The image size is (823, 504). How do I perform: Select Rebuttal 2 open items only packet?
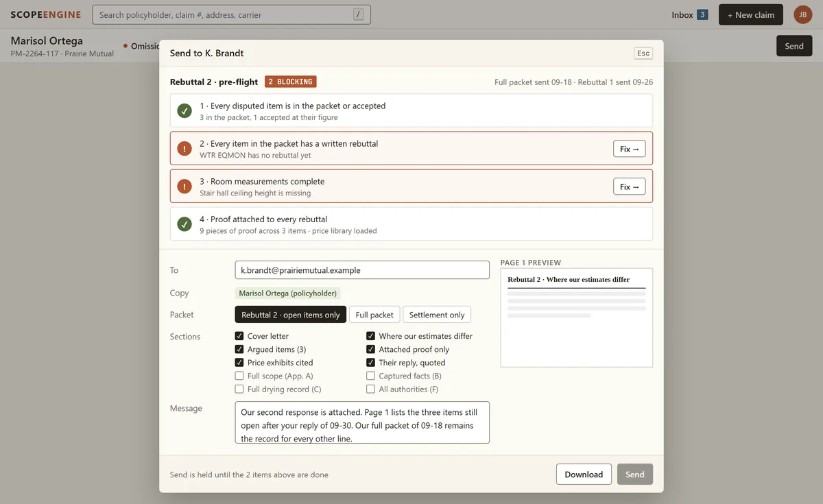click(291, 315)
